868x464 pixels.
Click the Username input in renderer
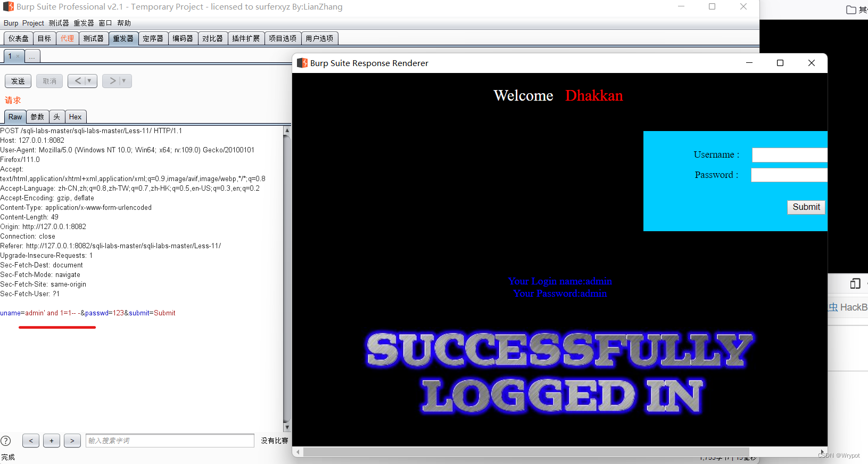point(790,155)
